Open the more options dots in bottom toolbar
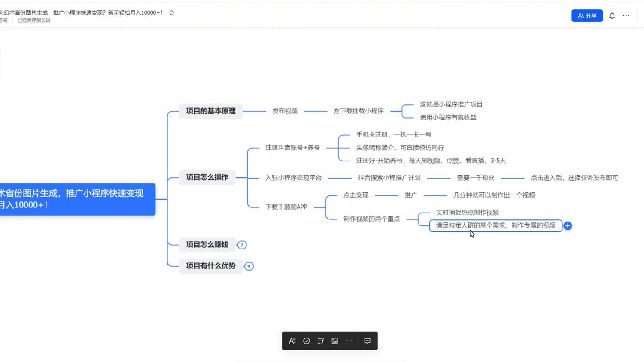The height and width of the screenshot is (362, 644). 349,341
